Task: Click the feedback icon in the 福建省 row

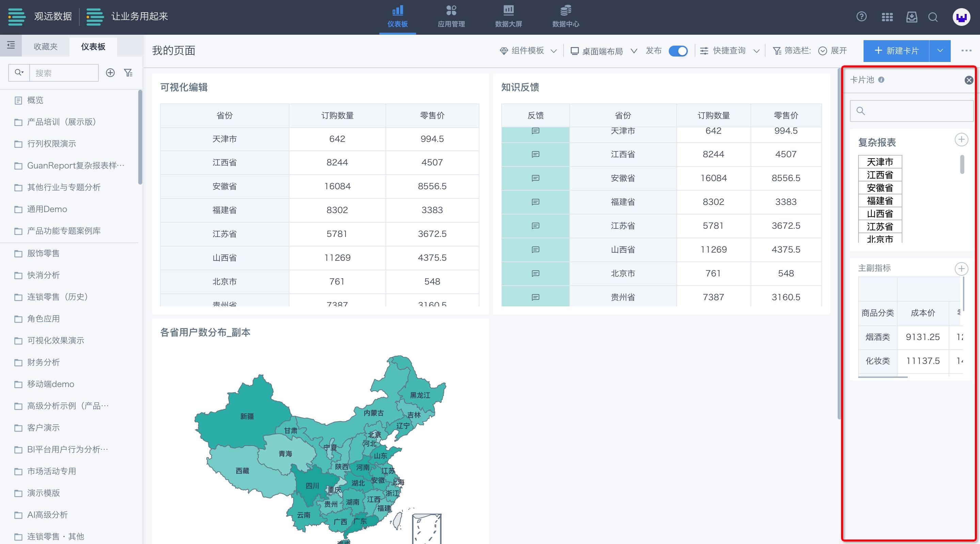Action: click(535, 202)
